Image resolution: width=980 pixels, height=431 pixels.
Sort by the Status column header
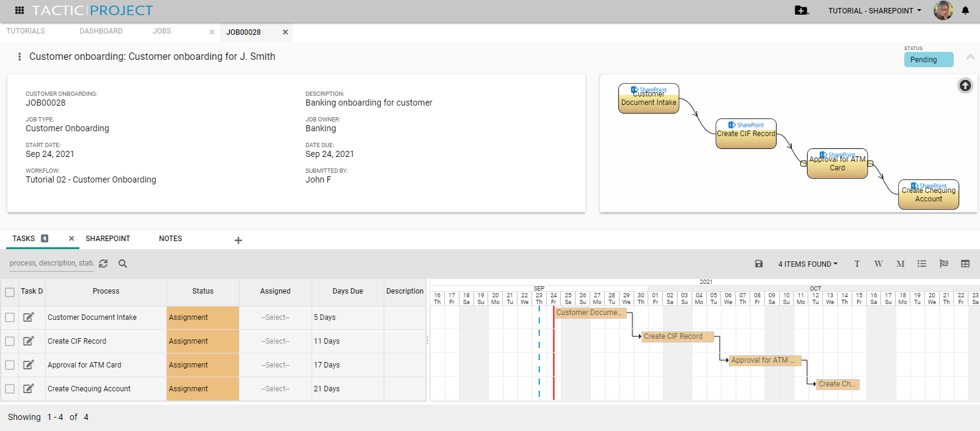pyautogui.click(x=203, y=291)
